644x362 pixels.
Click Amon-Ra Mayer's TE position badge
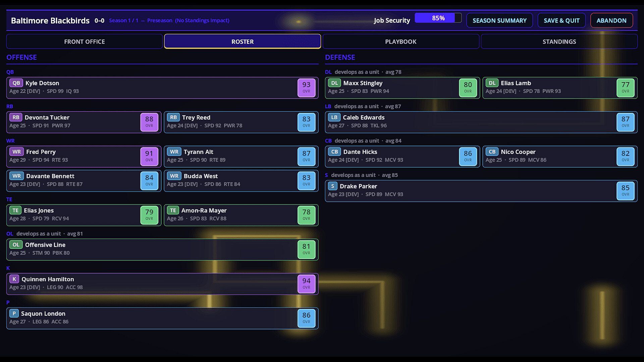click(x=173, y=210)
